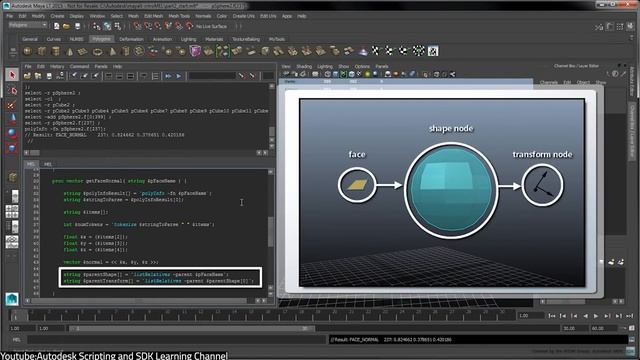Screen dimensions: 640x360
Task: Open the Polygons menu set dropdown
Action: pyautogui.click(x=28, y=25)
